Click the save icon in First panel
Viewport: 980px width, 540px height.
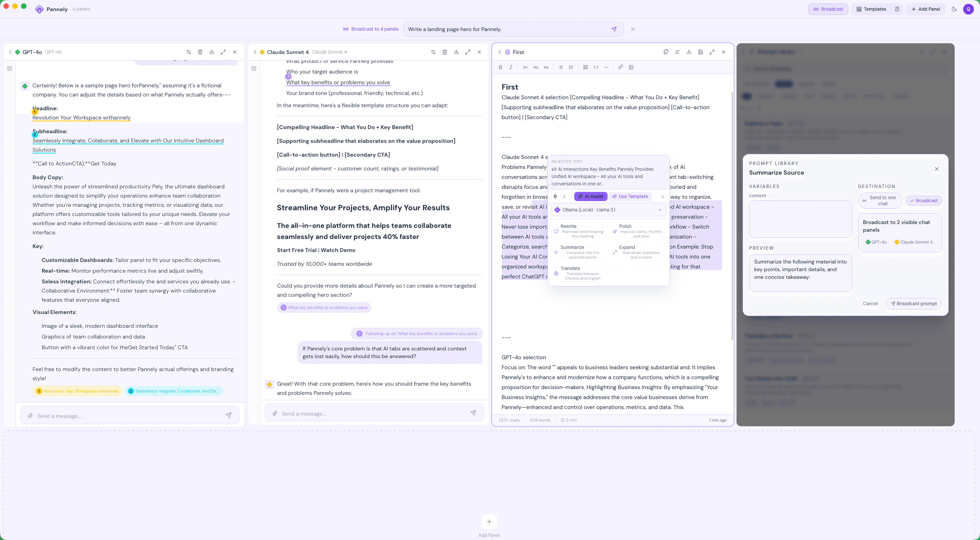(700, 52)
